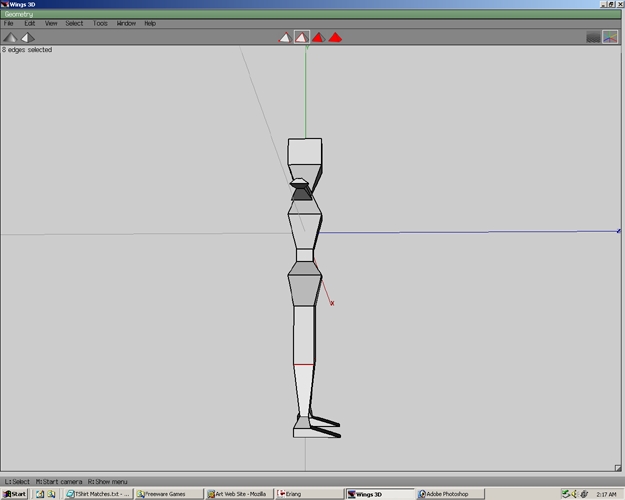Viewport: 625px width, 500px height.
Task: Click the Wings 3D taskbar button
Action: pos(380,494)
